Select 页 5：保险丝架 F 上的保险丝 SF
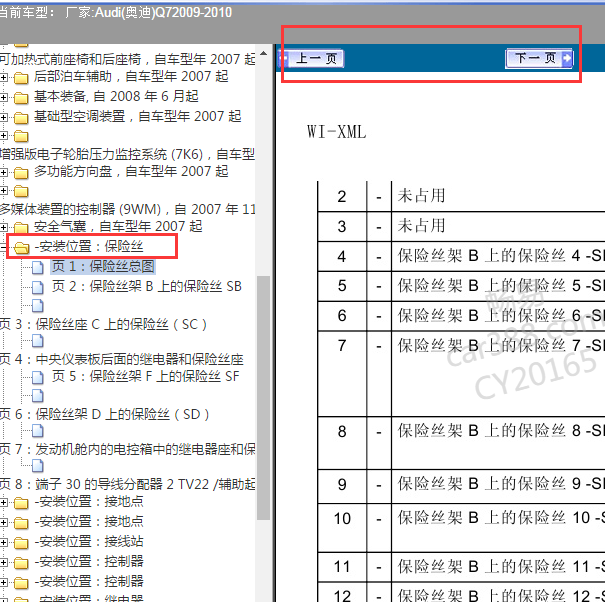The image size is (605, 602). [x=145, y=376]
